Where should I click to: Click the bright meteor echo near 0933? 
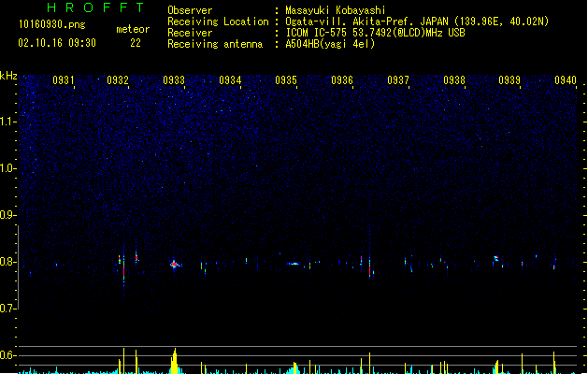[175, 265]
